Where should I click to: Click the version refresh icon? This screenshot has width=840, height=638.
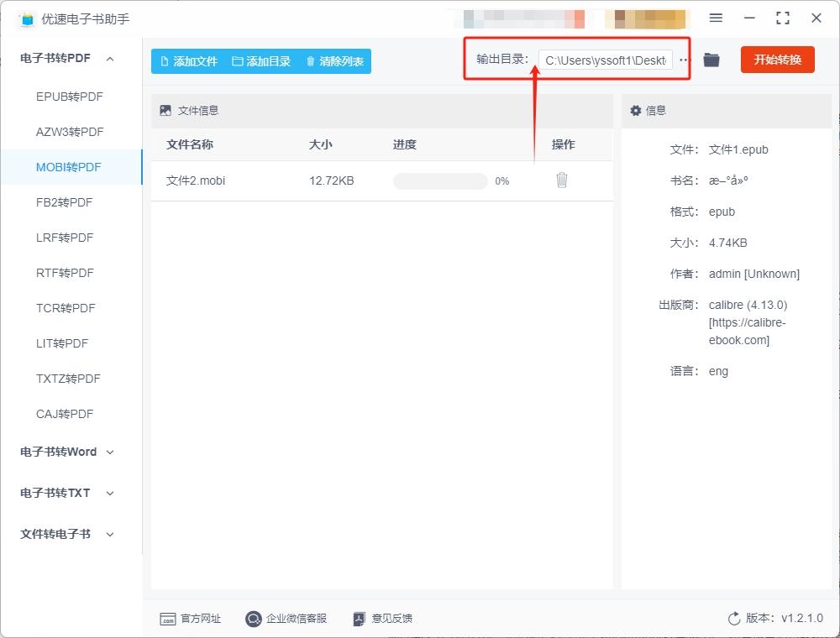(x=734, y=619)
